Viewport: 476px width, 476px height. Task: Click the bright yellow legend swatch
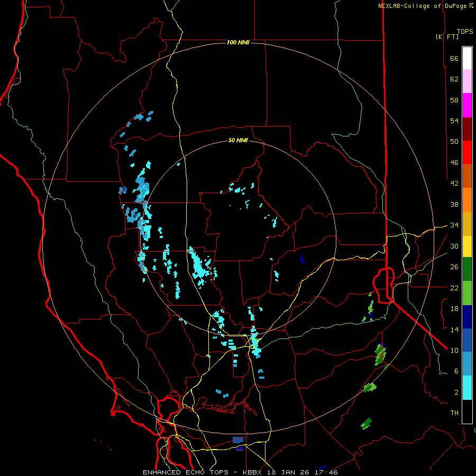(467, 246)
